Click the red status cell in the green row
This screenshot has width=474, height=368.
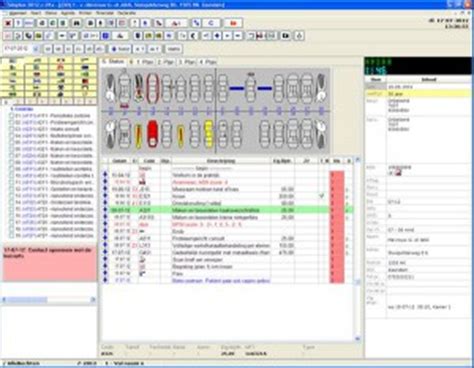[337, 210]
